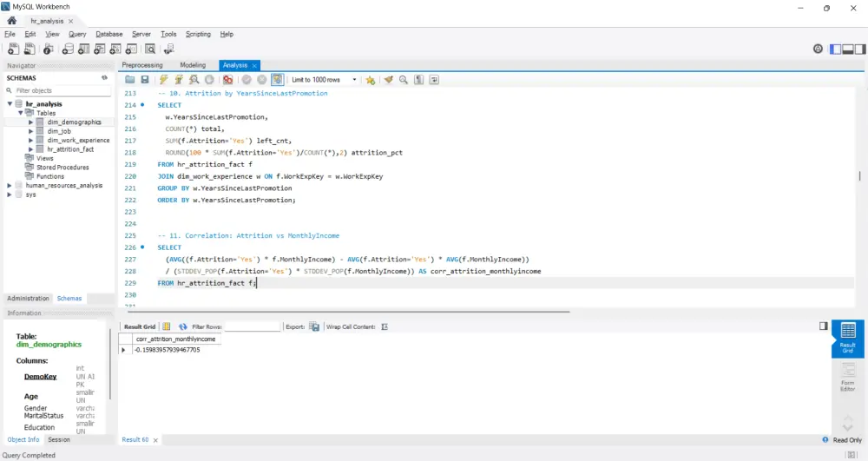Viewport: 868px width, 461px height.
Task: Expand the dim_job table node
Action: (31, 131)
